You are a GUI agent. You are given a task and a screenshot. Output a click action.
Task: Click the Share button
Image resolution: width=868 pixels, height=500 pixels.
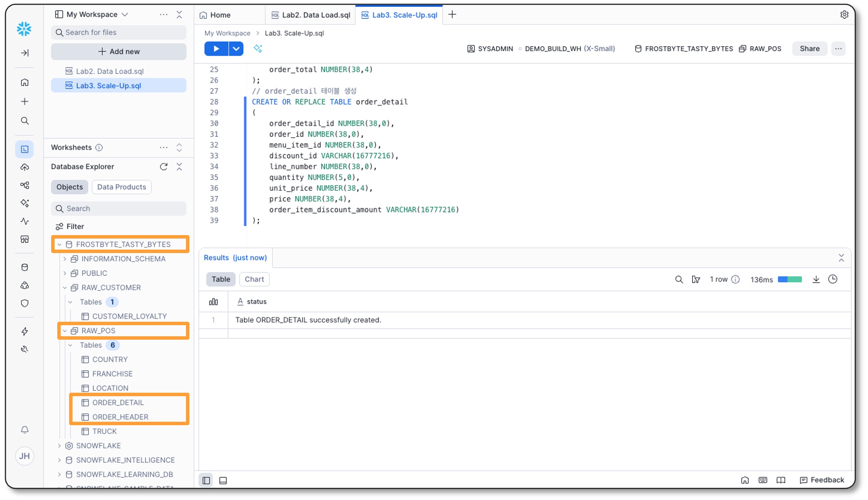pyautogui.click(x=809, y=49)
